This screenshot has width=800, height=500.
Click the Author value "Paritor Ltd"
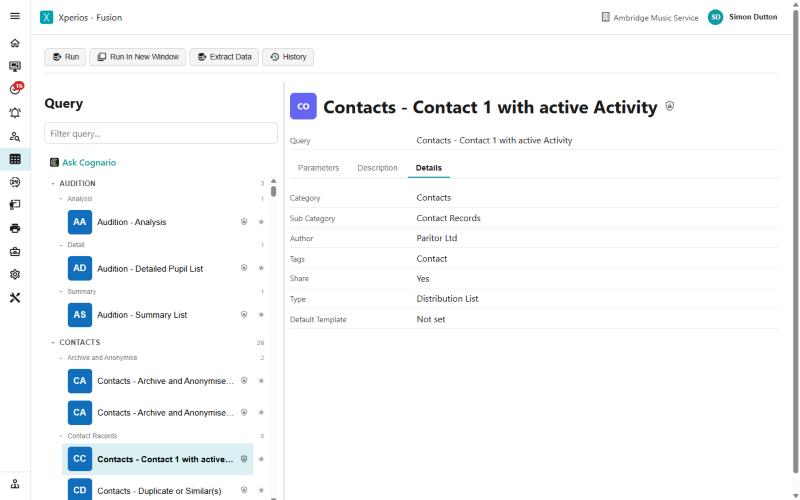tap(437, 238)
